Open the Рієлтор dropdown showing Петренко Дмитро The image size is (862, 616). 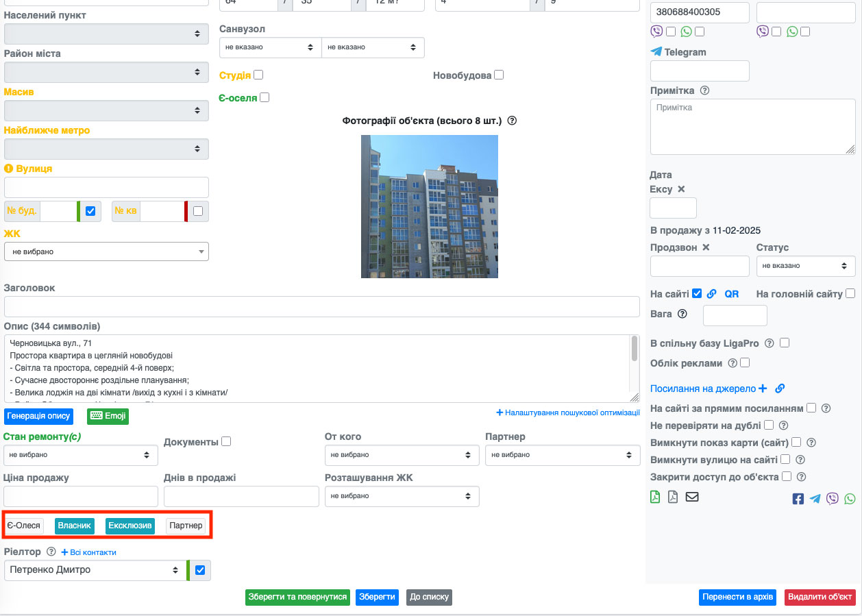coord(95,570)
